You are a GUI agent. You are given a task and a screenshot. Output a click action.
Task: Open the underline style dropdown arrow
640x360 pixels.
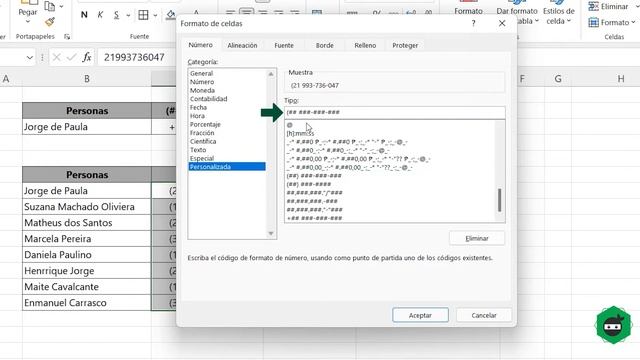click(128, 16)
